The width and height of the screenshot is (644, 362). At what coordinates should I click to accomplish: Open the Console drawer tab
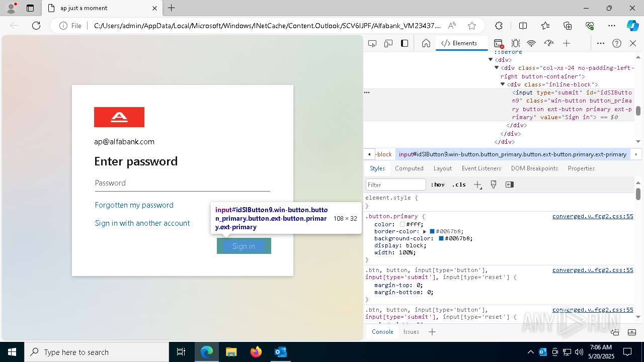click(382, 332)
